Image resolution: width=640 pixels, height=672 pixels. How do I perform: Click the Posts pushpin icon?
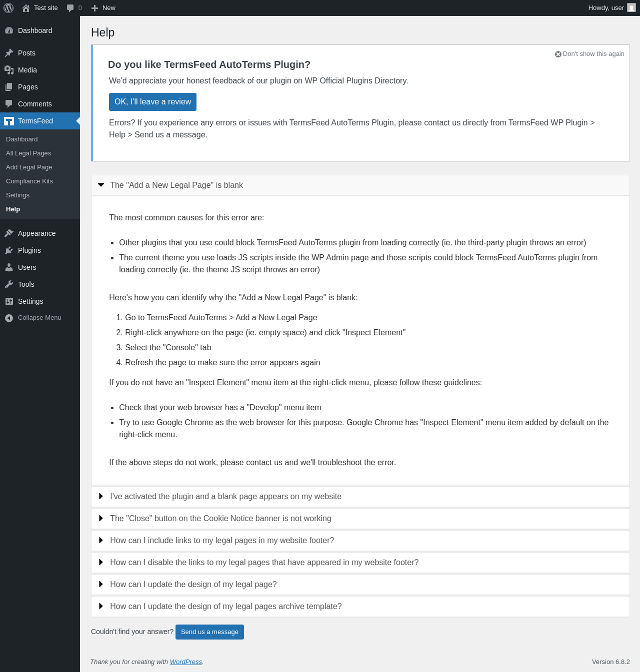click(9, 53)
